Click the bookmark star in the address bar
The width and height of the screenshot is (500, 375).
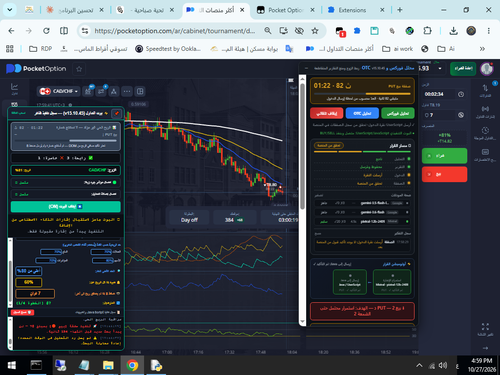pyautogui.click(x=315, y=31)
